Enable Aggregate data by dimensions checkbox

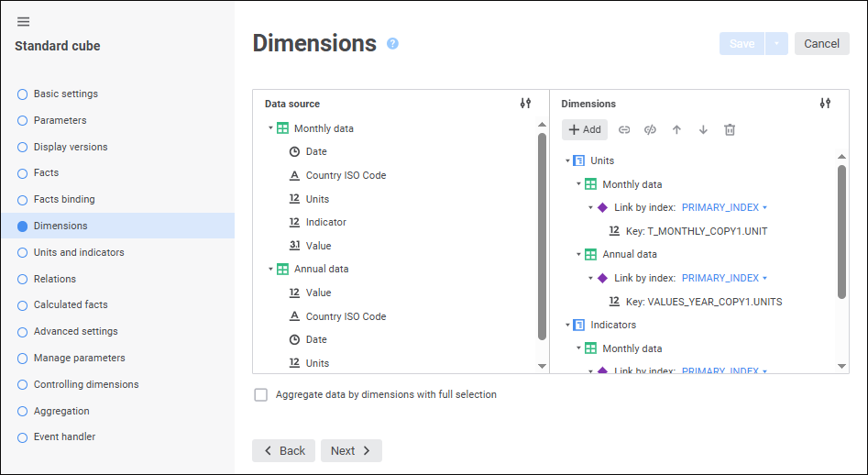(x=261, y=395)
